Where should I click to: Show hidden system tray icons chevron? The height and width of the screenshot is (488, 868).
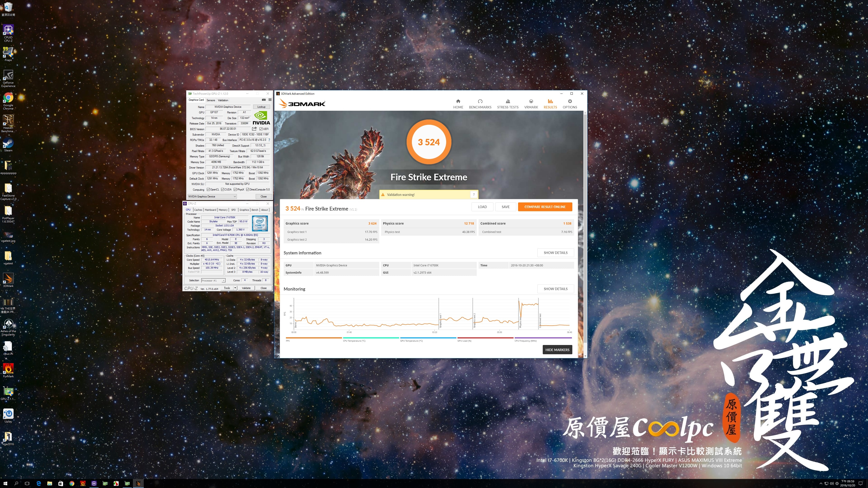(821, 484)
